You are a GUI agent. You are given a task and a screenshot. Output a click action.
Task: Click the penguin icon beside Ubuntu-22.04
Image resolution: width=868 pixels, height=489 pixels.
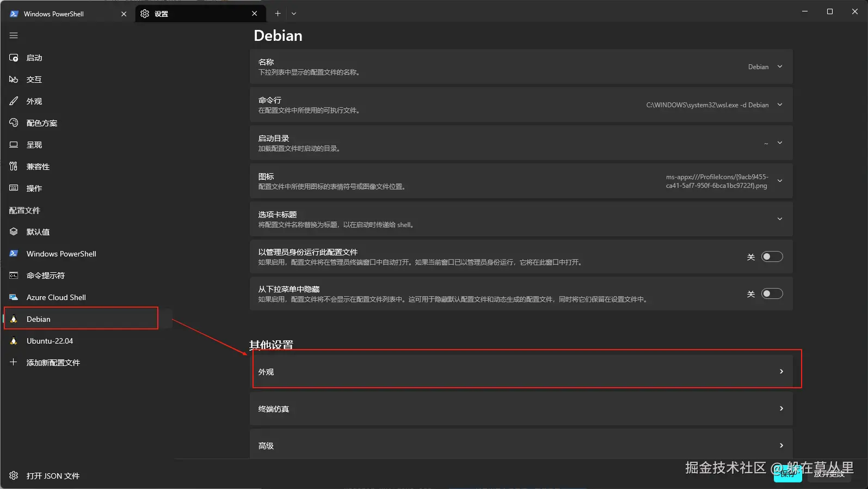point(14,341)
